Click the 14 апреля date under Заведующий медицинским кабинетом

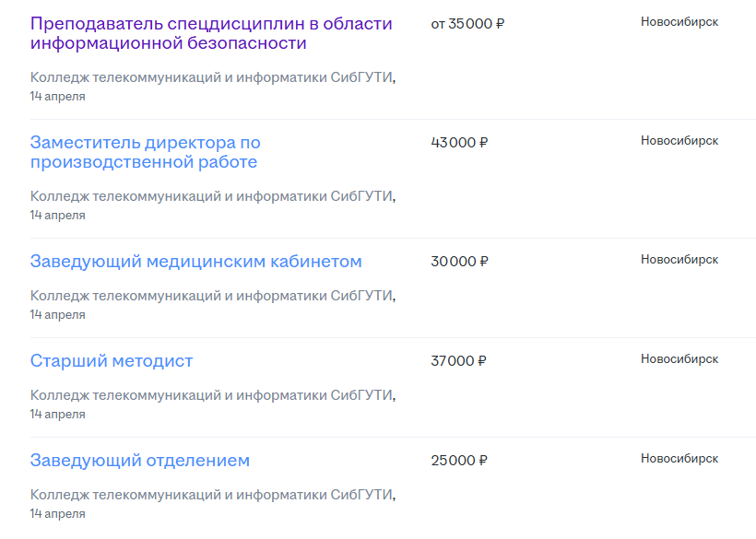57,315
